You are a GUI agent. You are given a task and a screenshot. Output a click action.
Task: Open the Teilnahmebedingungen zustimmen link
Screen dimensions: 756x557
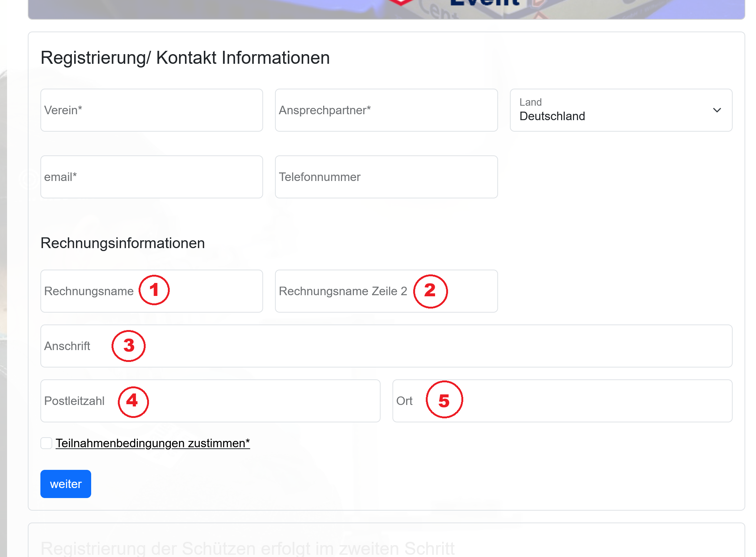(153, 443)
